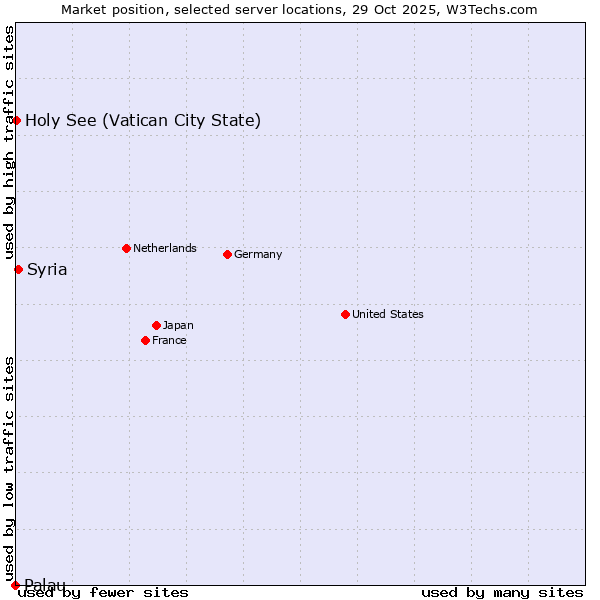The image size is (600, 600).
Task: Click the "United States" text label
Action: 387,314
